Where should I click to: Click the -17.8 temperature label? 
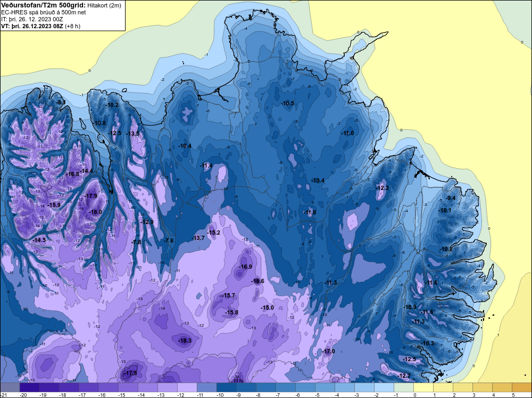[x=131, y=373]
